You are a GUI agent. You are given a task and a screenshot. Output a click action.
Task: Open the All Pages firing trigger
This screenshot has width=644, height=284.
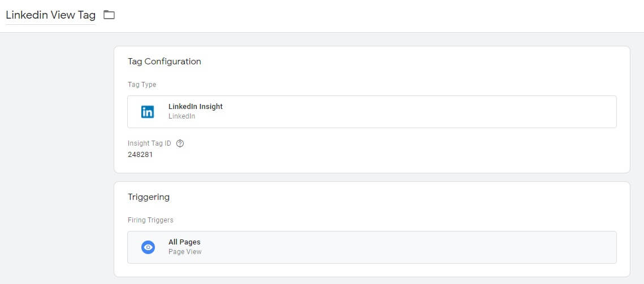[x=371, y=247]
